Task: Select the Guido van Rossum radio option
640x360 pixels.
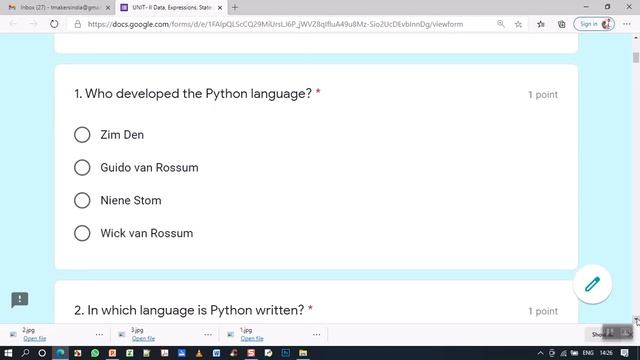Action: pos(82,167)
